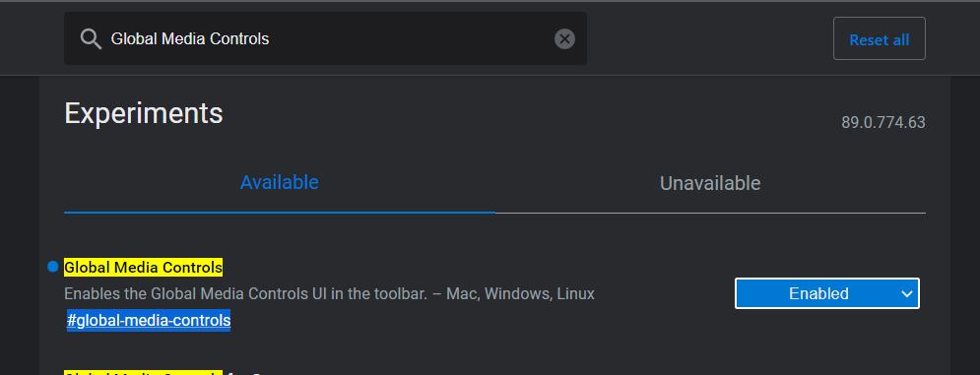Open the Enabled dropdown for Global Media Controls
980x375 pixels.
tap(827, 293)
